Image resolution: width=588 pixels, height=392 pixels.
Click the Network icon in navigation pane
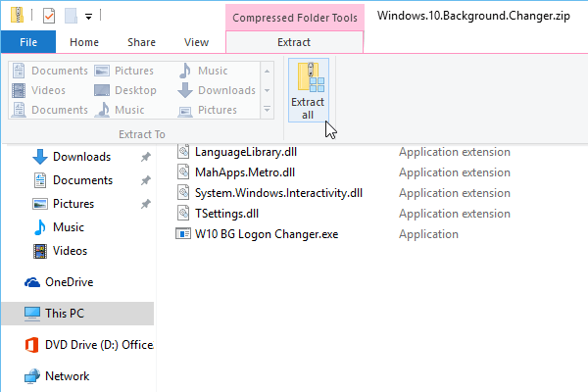click(32, 376)
